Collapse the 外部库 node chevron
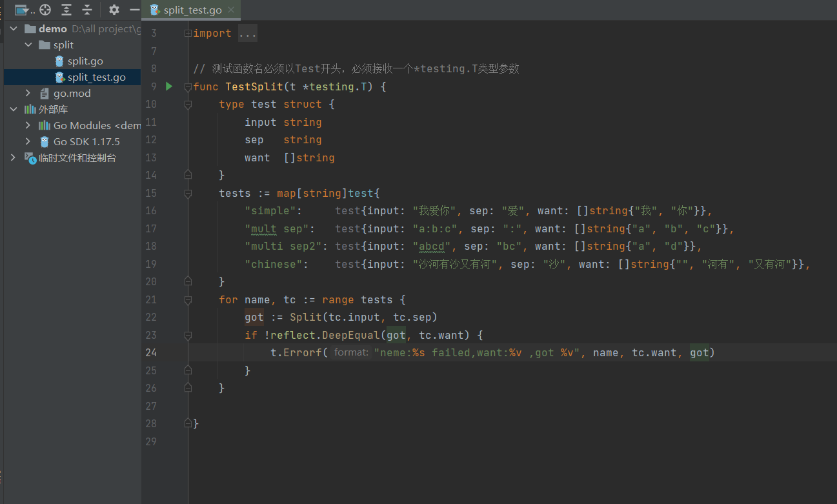 [x=14, y=109]
